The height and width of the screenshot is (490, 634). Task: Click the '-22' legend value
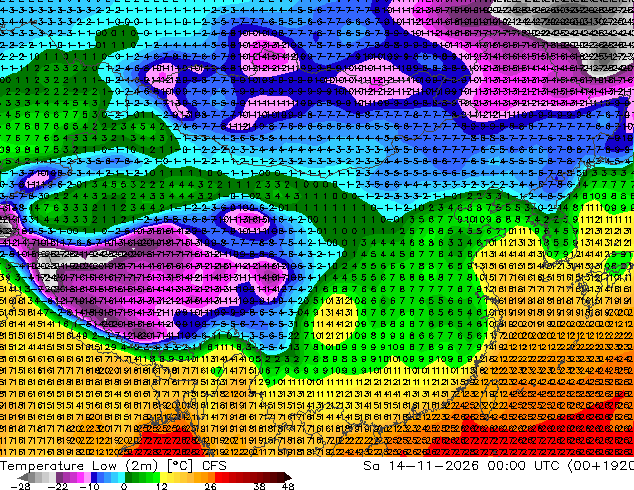pos(58,486)
